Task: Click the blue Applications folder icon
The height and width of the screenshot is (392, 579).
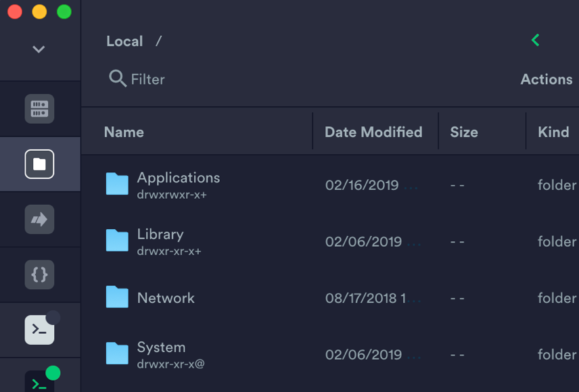Action: [116, 182]
